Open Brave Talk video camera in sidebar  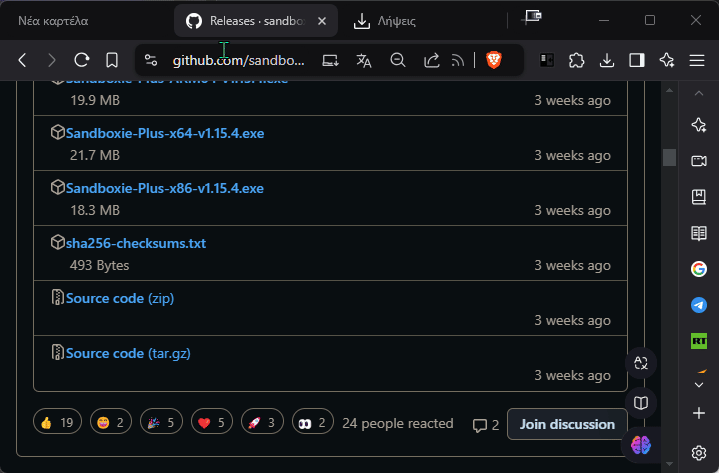tap(699, 161)
